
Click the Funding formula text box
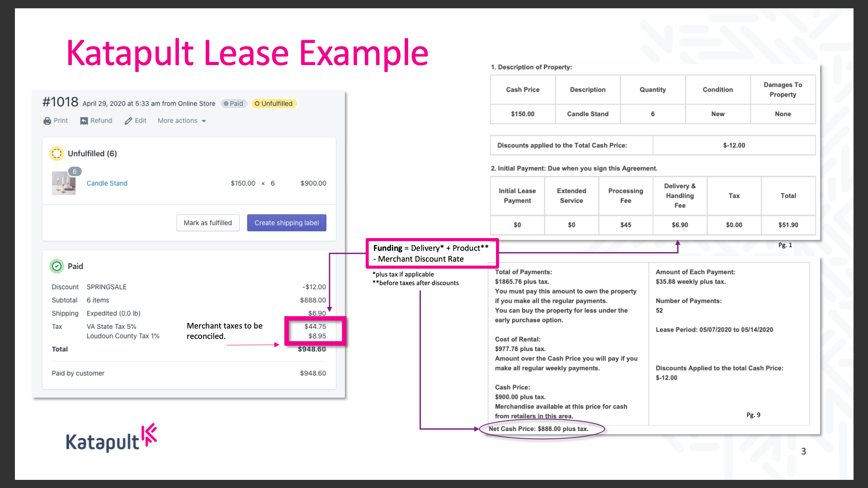coord(432,253)
